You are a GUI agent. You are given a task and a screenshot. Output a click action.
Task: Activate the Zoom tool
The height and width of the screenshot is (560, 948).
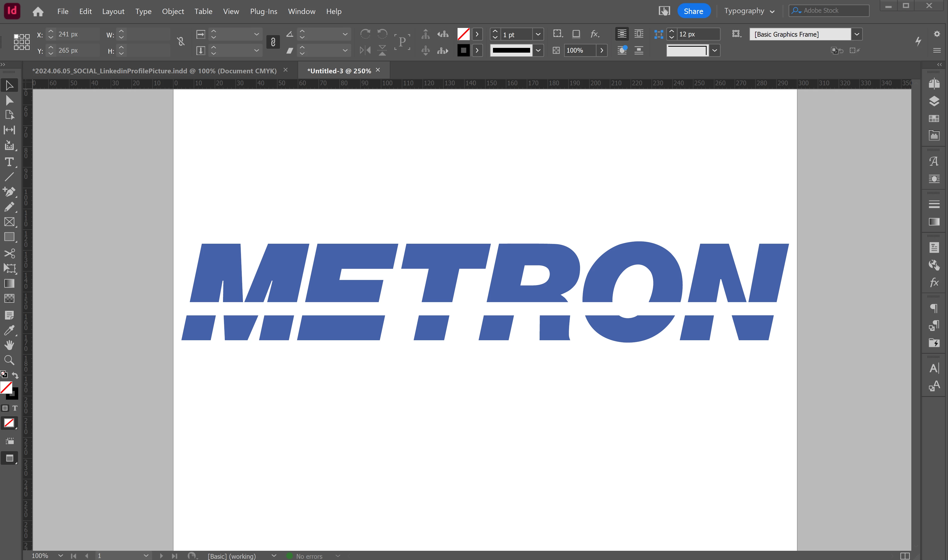[x=9, y=360]
